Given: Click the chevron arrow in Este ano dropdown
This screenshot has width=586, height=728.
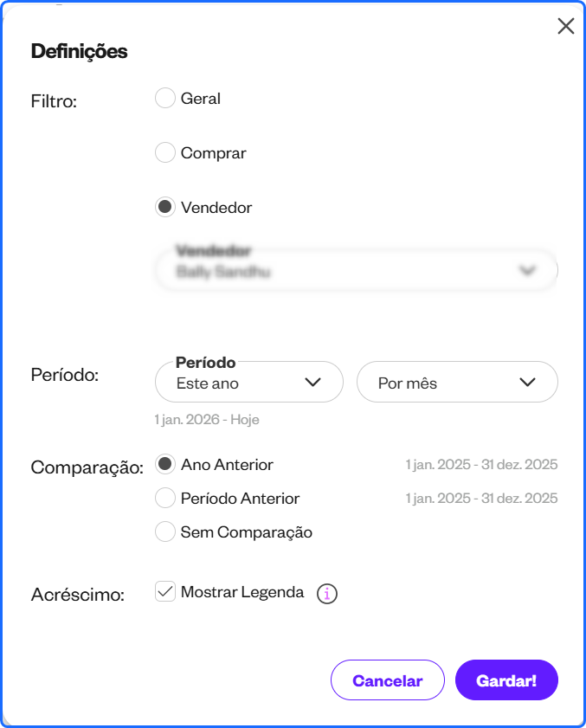Looking at the screenshot, I should pos(313,382).
